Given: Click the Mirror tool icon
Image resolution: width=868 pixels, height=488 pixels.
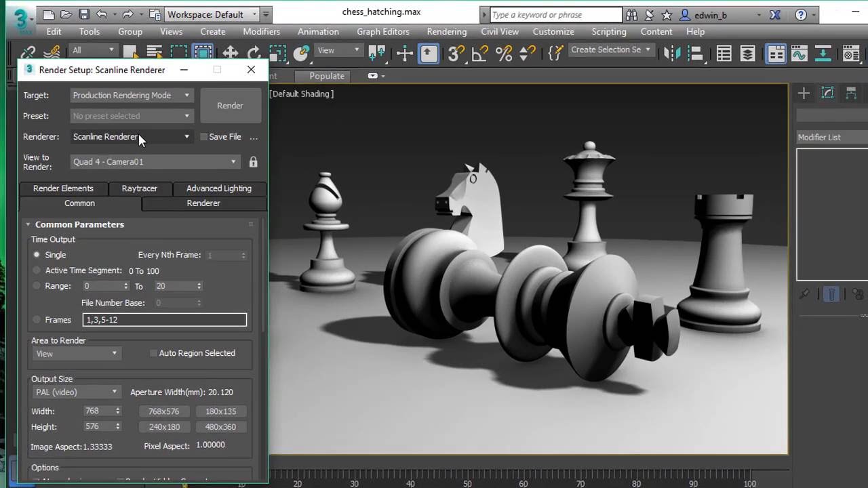Looking at the screenshot, I should 671,53.
